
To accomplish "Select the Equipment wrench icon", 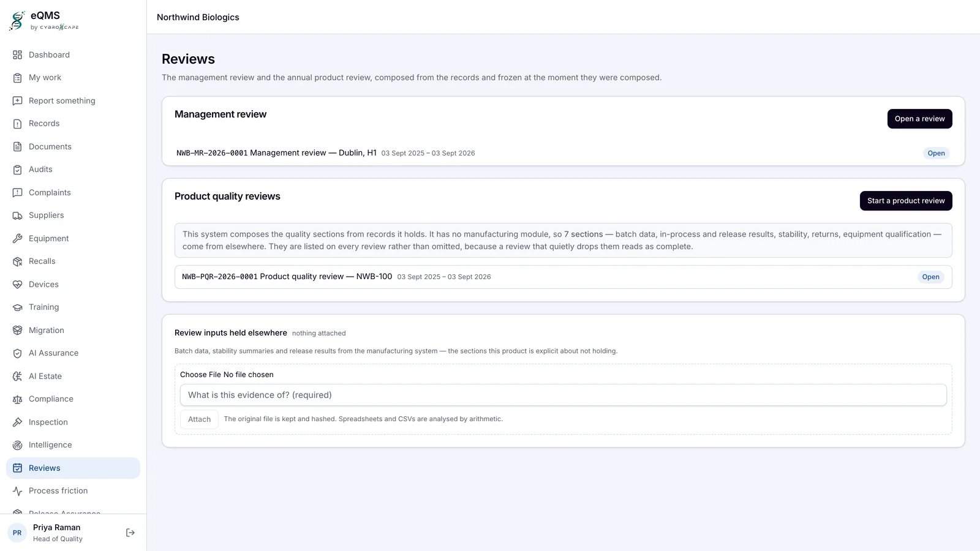I will (x=17, y=239).
